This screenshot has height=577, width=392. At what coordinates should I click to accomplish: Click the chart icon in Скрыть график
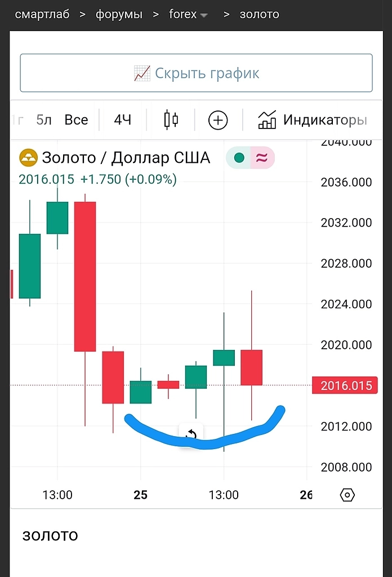coord(142,73)
